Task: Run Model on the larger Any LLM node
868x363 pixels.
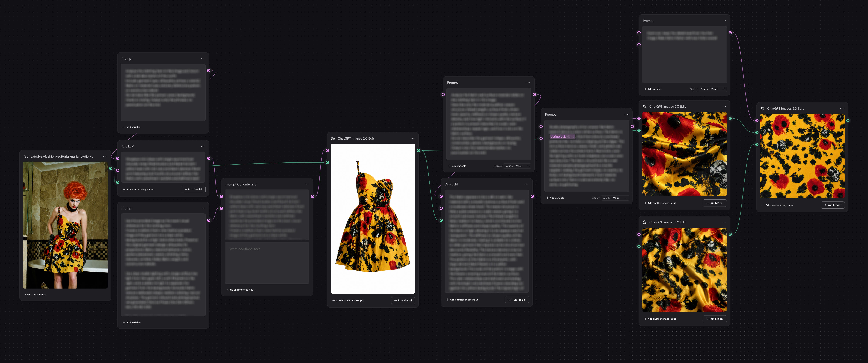Action: pos(517,300)
